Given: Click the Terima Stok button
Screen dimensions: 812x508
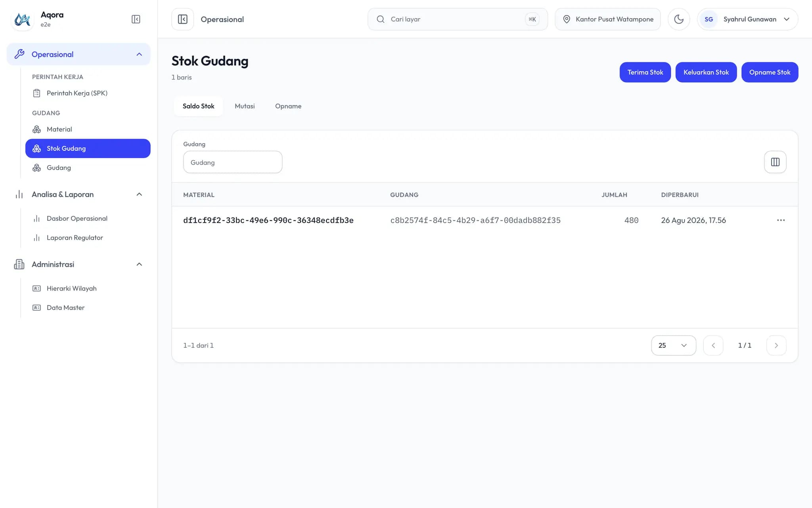Looking at the screenshot, I should click(645, 72).
